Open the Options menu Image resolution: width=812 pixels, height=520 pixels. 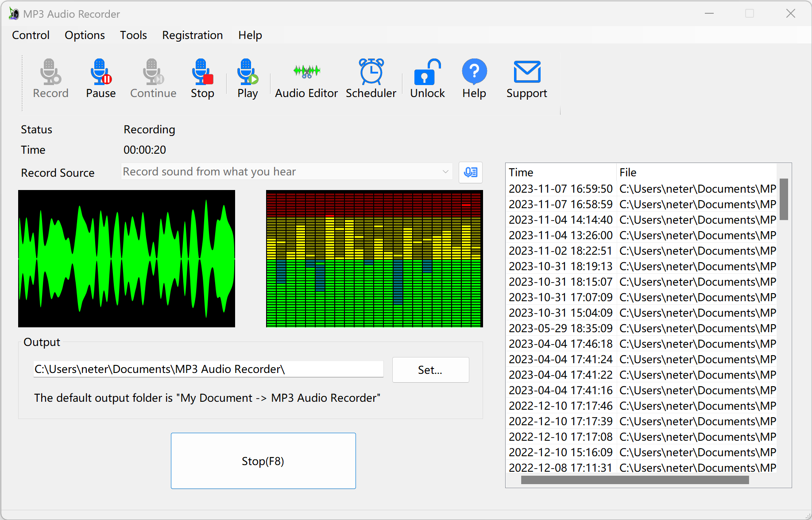[x=85, y=35]
